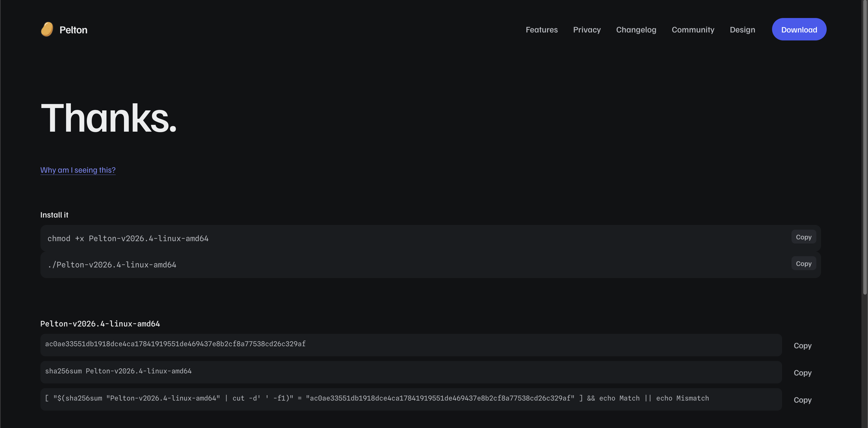The width and height of the screenshot is (868, 428).
Task: Copy the Match/Mismatch verification command
Action: [x=802, y=400]
